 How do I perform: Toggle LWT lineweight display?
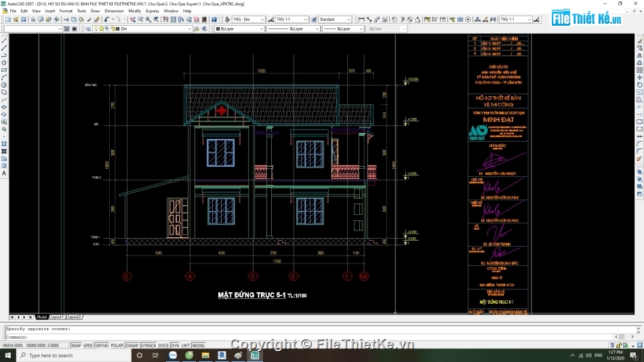coord(185,346)
